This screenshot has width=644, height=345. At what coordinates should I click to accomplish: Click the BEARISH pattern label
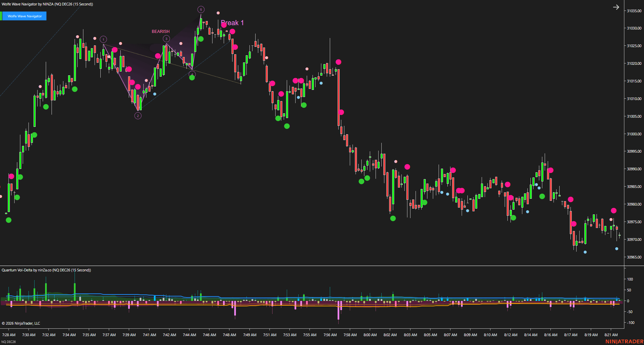pos(161,31)
